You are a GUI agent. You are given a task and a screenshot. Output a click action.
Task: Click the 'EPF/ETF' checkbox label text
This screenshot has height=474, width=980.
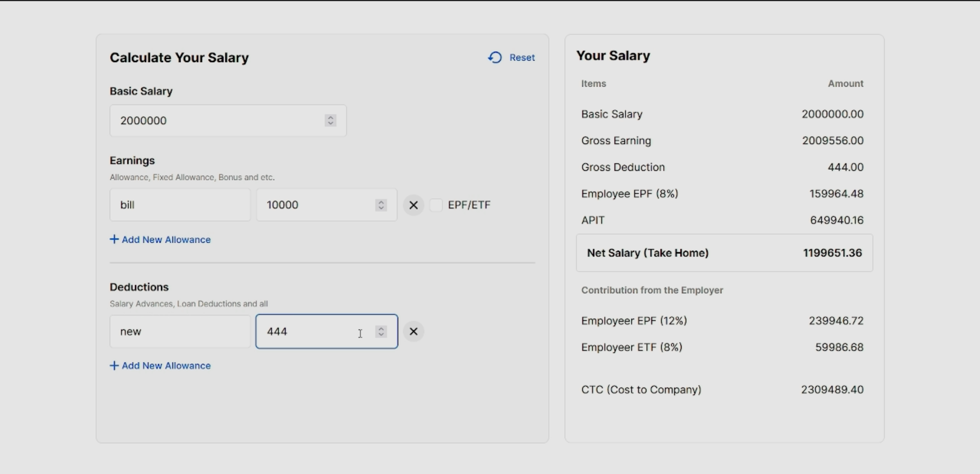point(469,205)
